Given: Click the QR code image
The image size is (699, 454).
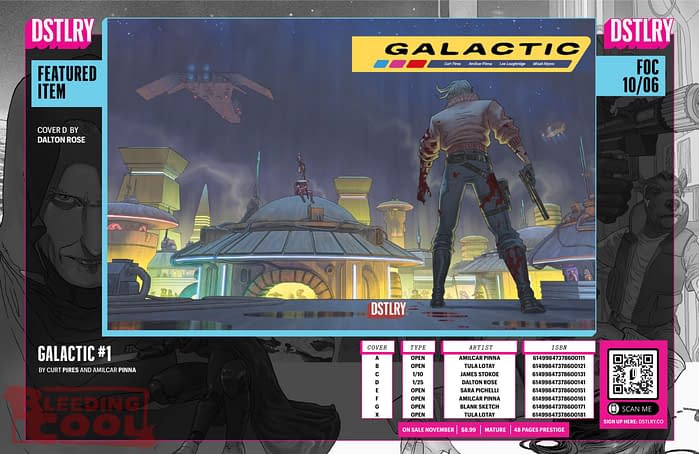Looking at the screenshot, I should tap(633, 373).
